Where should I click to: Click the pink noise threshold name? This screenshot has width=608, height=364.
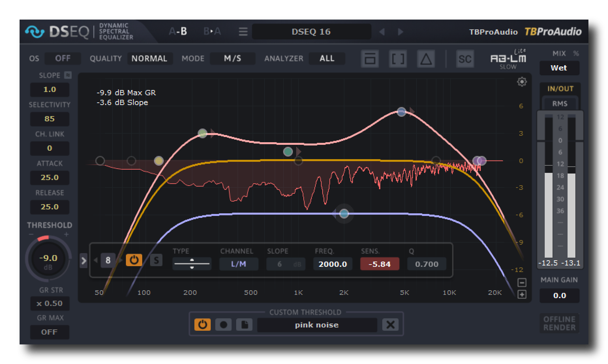click(x=317, y=325)
